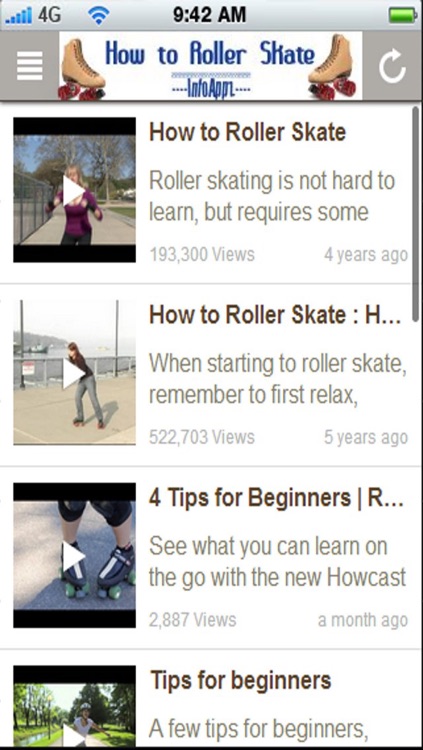This screenshot has height=750, width=423.
Task: Open the hamburger menu icon
Action: pos(30,66)
